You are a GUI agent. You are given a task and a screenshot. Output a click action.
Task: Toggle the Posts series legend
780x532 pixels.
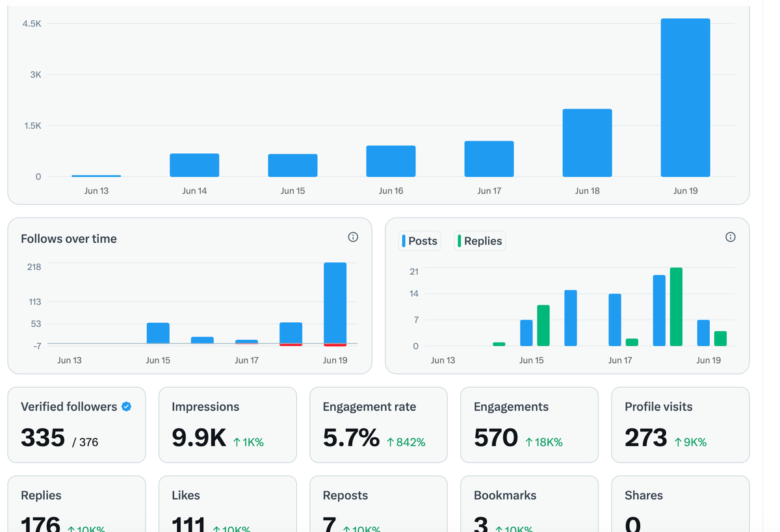[420, 241]
